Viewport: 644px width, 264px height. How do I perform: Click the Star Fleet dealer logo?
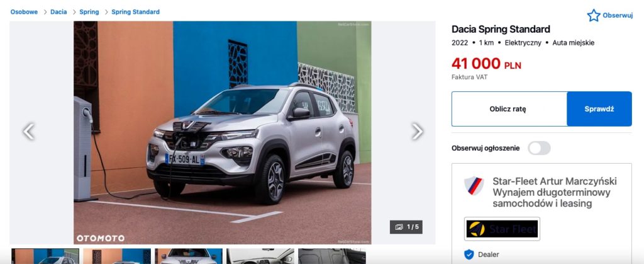point(502,229)
